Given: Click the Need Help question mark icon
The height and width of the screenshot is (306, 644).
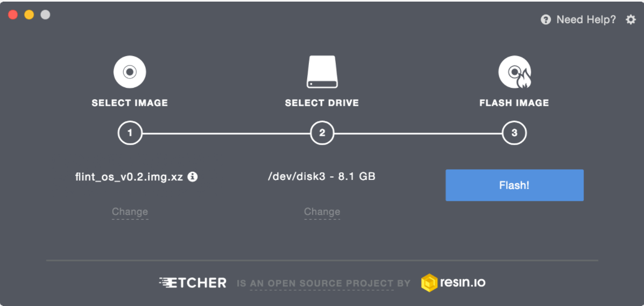Looking at the screenshot, I should coord(546,20).
